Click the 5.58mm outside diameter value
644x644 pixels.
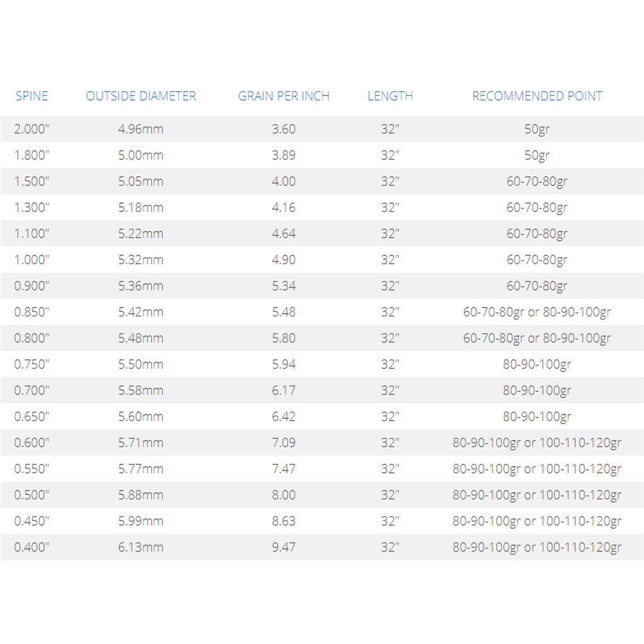(141, 390)
